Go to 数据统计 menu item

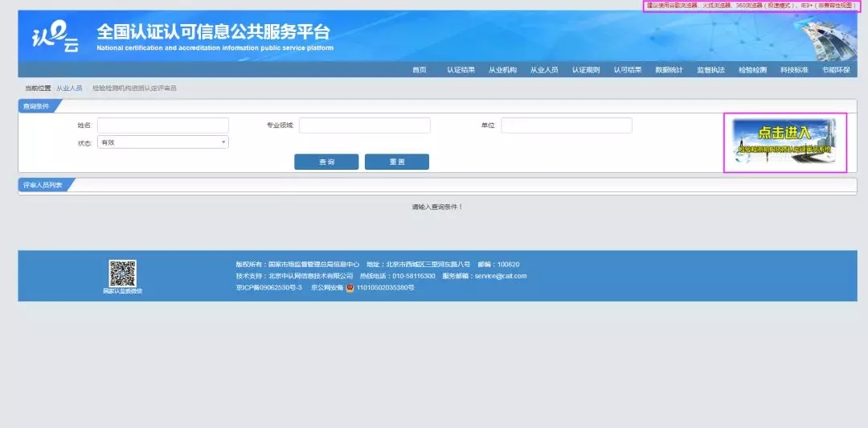click(x=669, y=70)
